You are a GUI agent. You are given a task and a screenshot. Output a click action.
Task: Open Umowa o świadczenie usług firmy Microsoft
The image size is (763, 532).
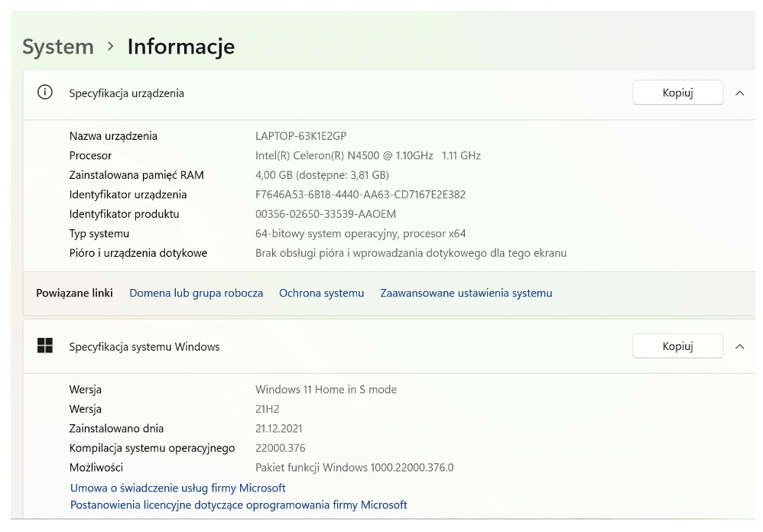pyautogui.click(x=177, y=488)
